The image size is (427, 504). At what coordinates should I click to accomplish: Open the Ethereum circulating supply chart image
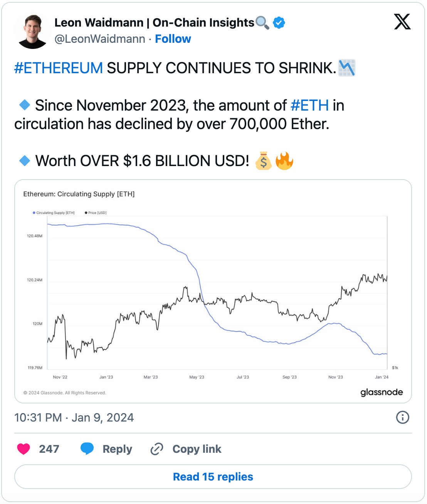[213, 293]
